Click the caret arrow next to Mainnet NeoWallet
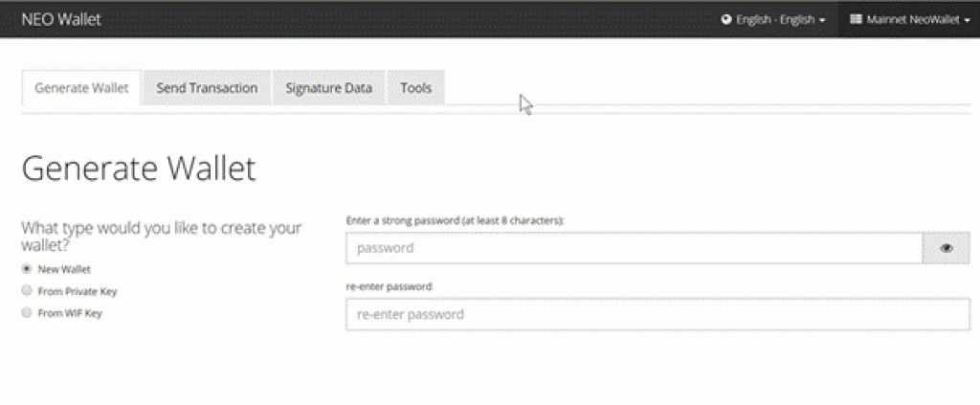Image resolution: width=980 pixels, height=405 pixels. tap(968, 20)
